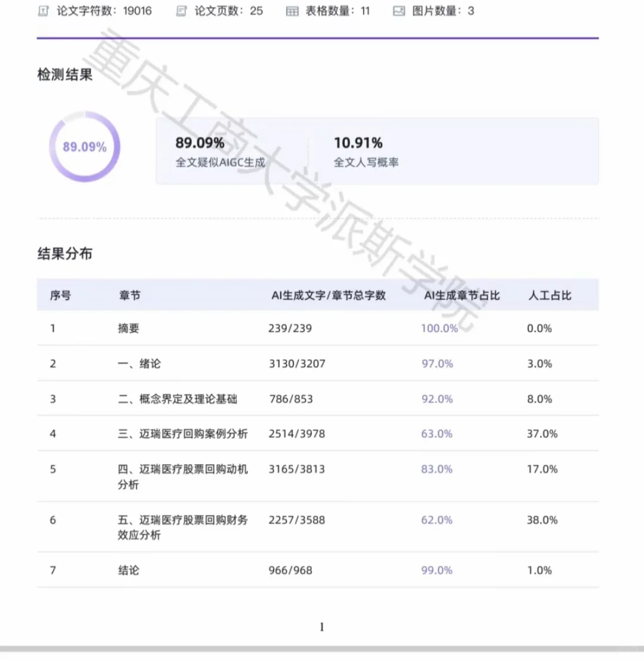Click the 786/853 cell
Viewport: 644px width, 660px height.
click(291, 399)
